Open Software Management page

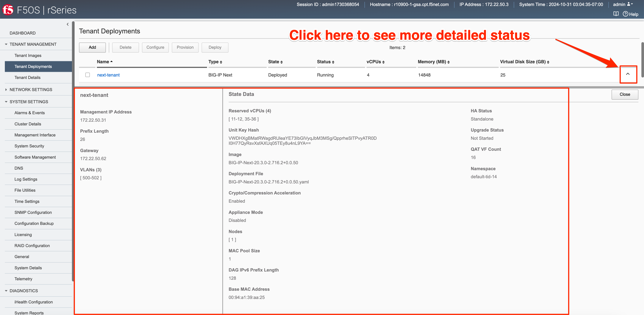tap(35, 157)
